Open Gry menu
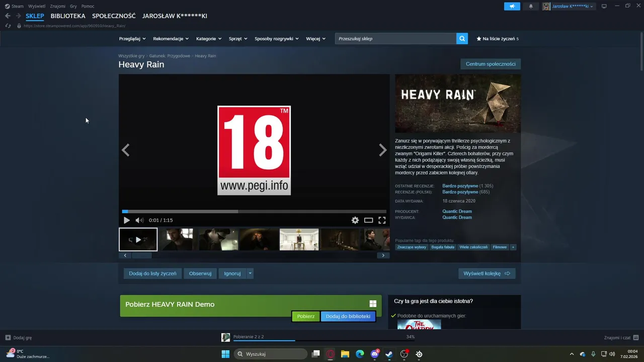 pos(73,6)
